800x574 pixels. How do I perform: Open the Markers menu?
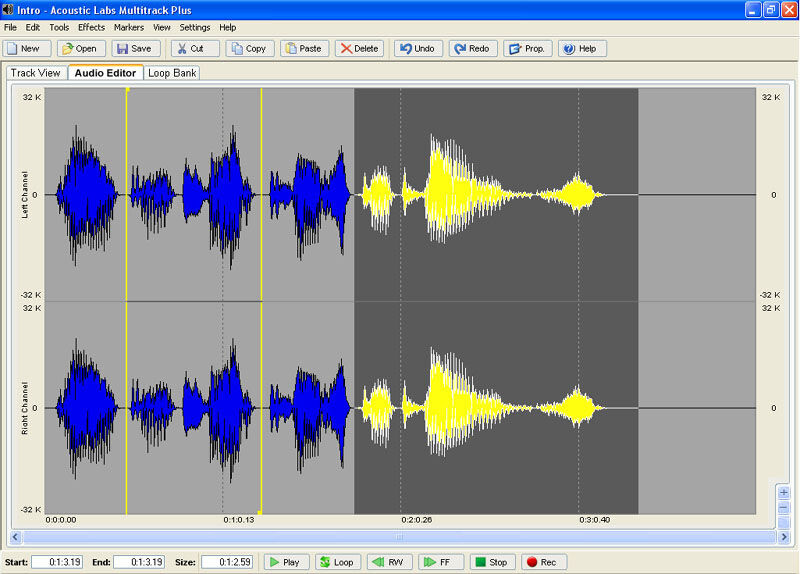129,28
